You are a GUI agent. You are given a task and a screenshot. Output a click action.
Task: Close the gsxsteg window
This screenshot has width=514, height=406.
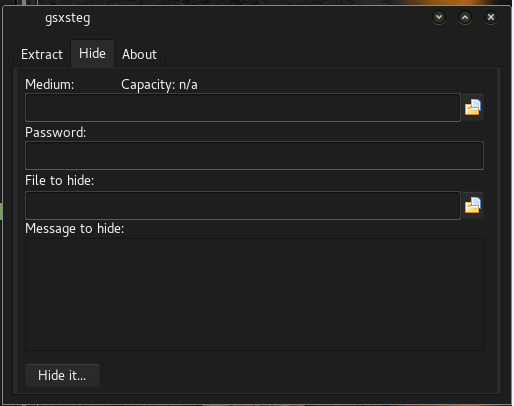point(491,17)
